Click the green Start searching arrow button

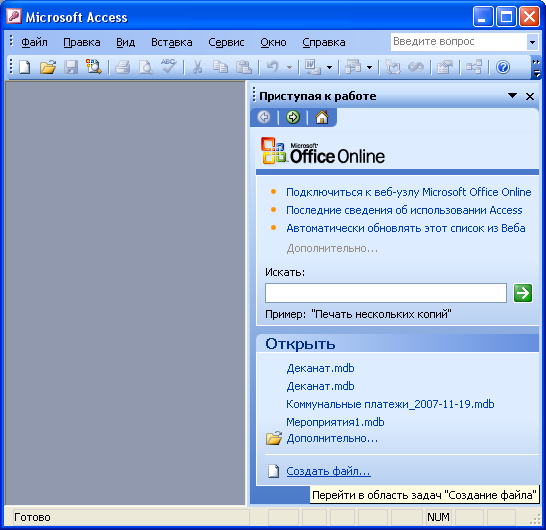523,293
